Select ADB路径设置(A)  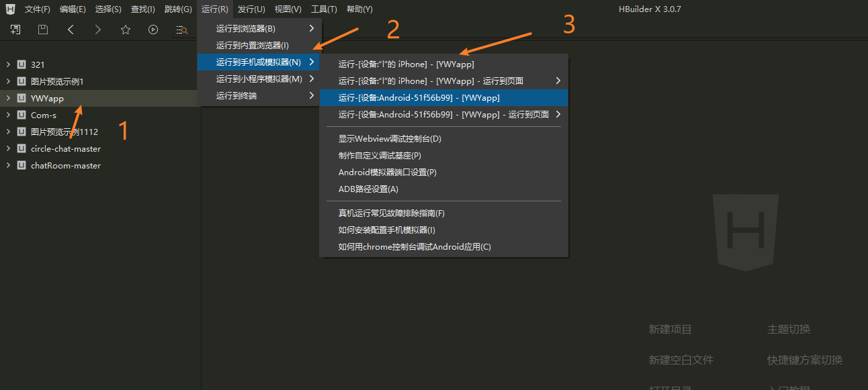pyautogui.click(x=444, y=189)
